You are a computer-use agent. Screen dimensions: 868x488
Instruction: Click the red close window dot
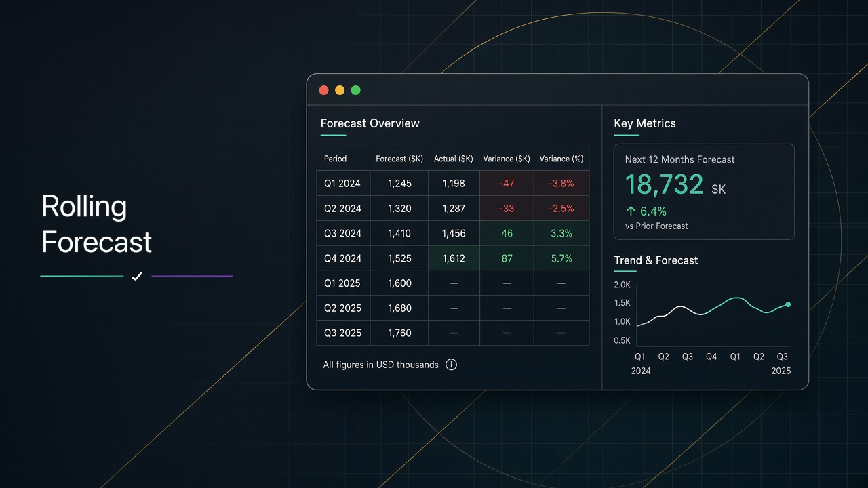coord(323,90)
